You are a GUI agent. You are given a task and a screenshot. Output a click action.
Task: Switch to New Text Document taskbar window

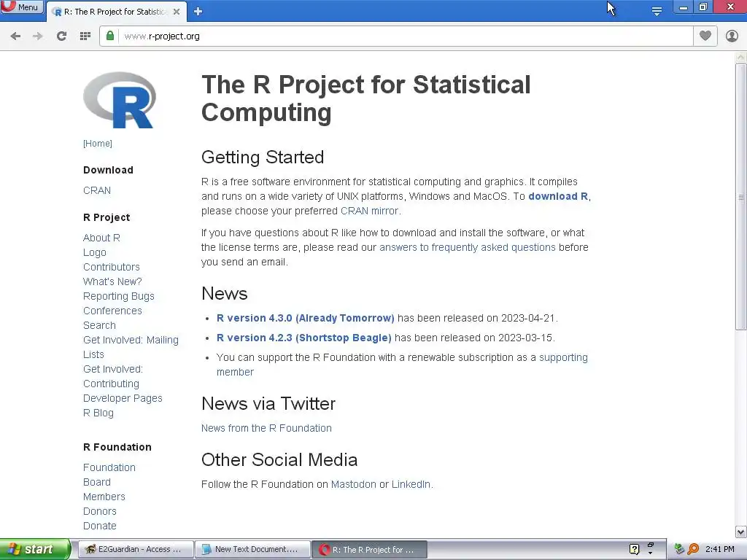point(252,550)
